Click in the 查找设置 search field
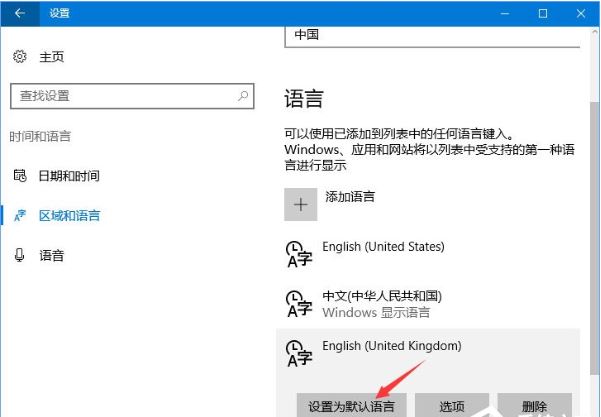The width and height of the screenshot is (601, 417). pyautogui.click(x=132, y=96)
